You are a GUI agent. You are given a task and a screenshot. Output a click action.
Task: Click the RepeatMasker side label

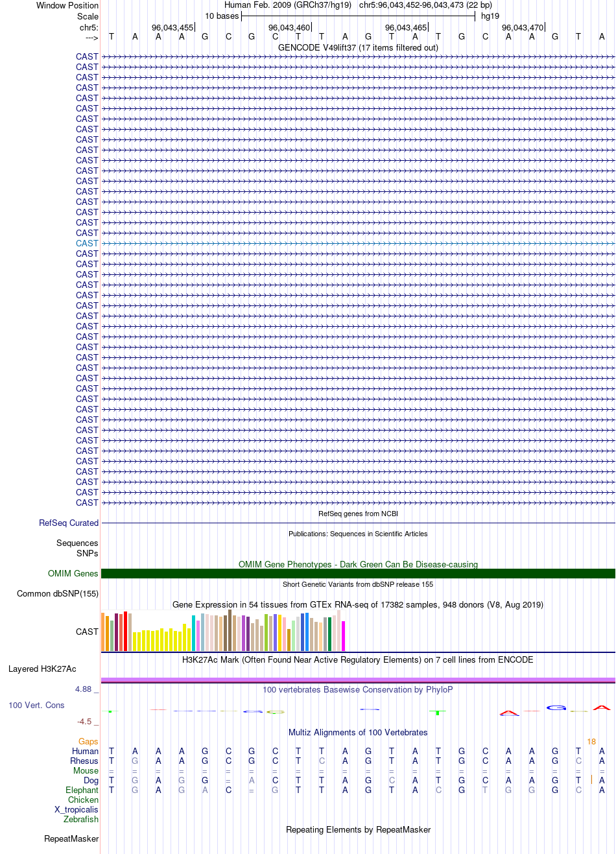click(71, 838)
